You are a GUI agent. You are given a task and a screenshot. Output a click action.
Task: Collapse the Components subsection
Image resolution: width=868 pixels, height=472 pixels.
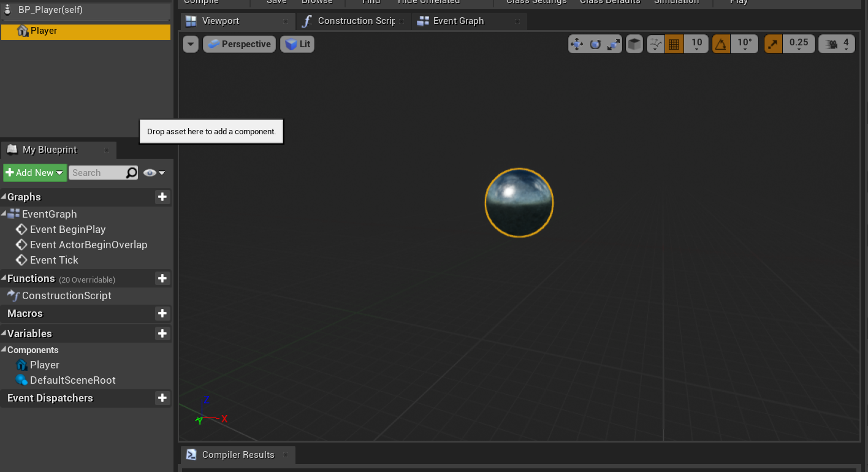[x=4, y=350]
